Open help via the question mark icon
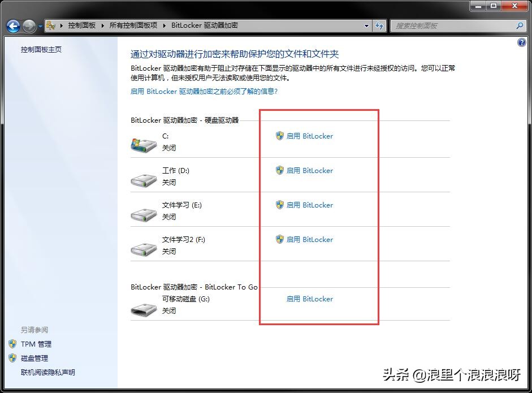The height and width of the screenshot is (393, 532). coord(521,42)
